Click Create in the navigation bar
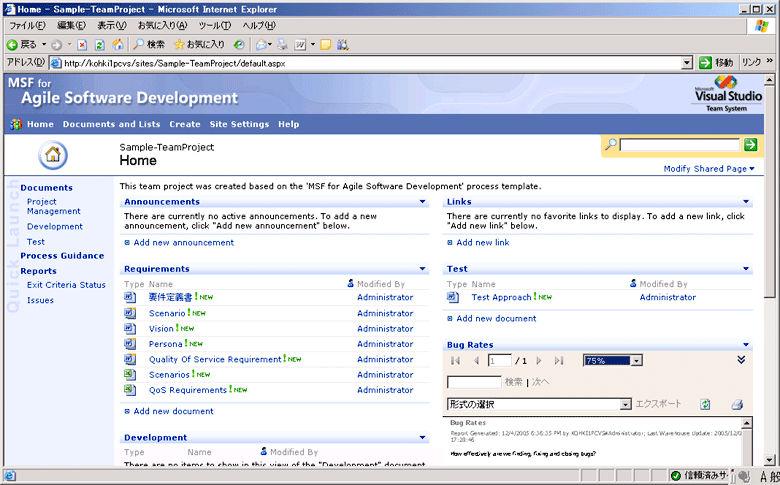This screenshot has height=485, width=780. pos(185,124)
